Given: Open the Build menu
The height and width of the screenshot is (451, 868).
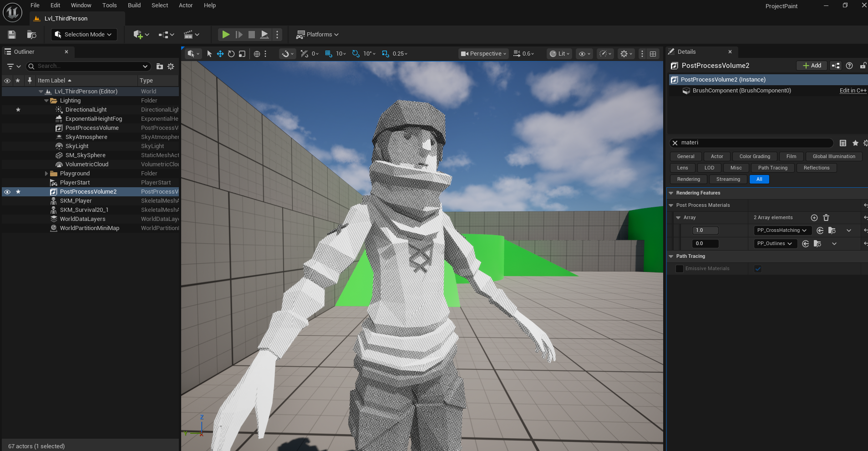Looking at the screenshot, I should point(134,5).
